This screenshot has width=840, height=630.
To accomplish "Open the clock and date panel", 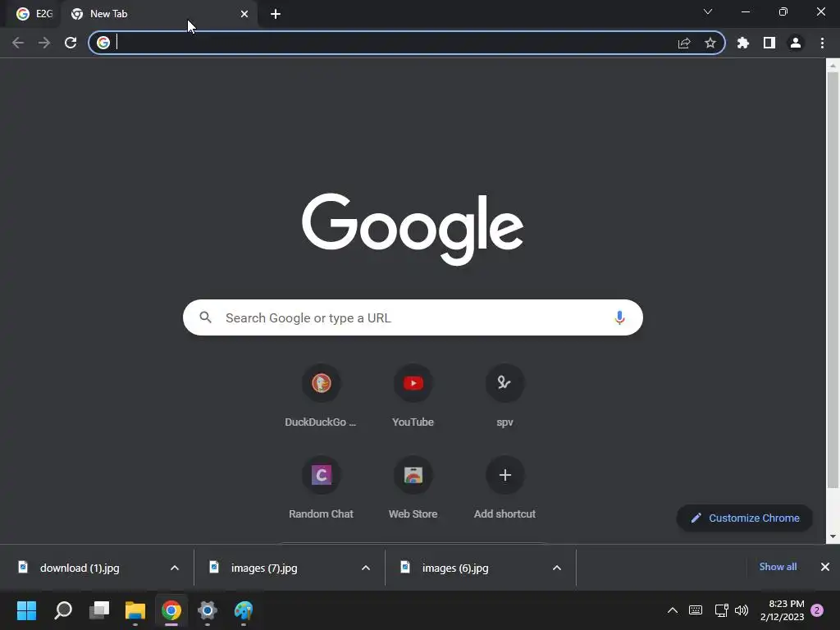I will pyautogui.click(x=782, y=610).
